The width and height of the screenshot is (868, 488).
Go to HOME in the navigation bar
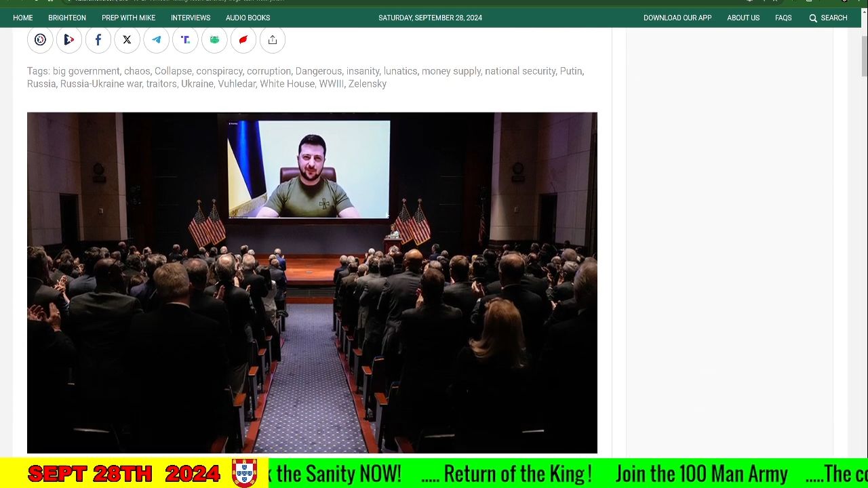pyautogui.click(x=22, y=18)
